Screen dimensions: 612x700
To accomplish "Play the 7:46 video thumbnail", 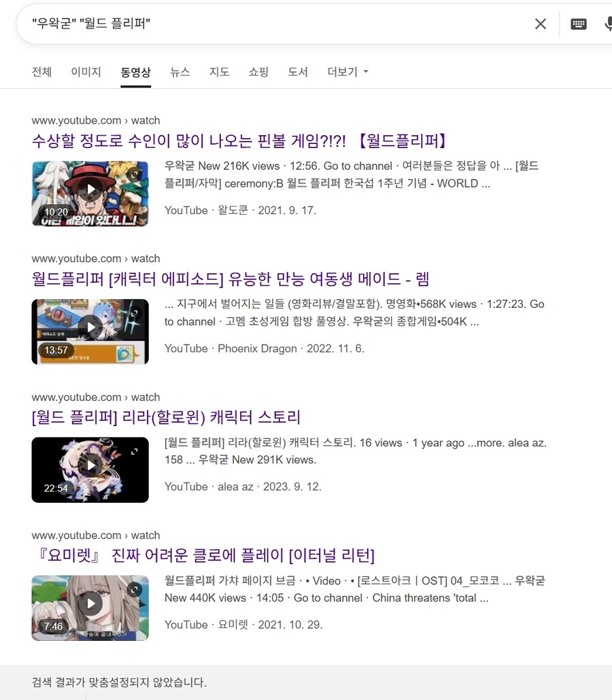I will tap(90, 608).
